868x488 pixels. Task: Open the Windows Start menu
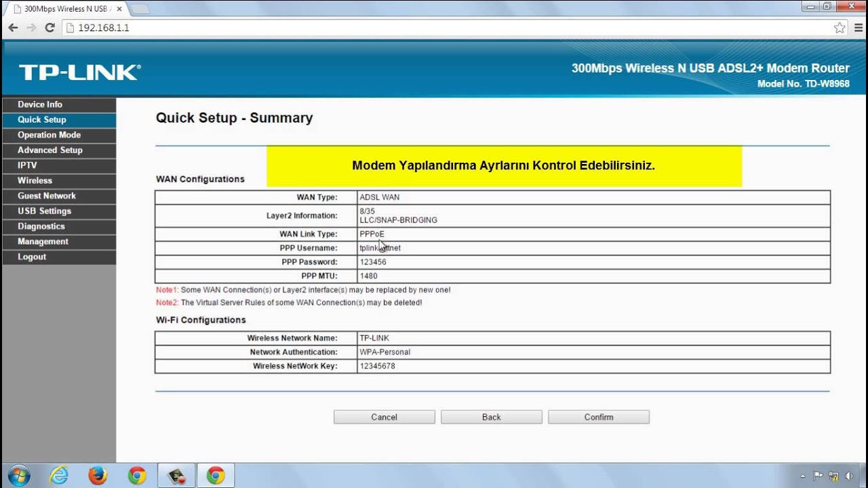(18, 475)
